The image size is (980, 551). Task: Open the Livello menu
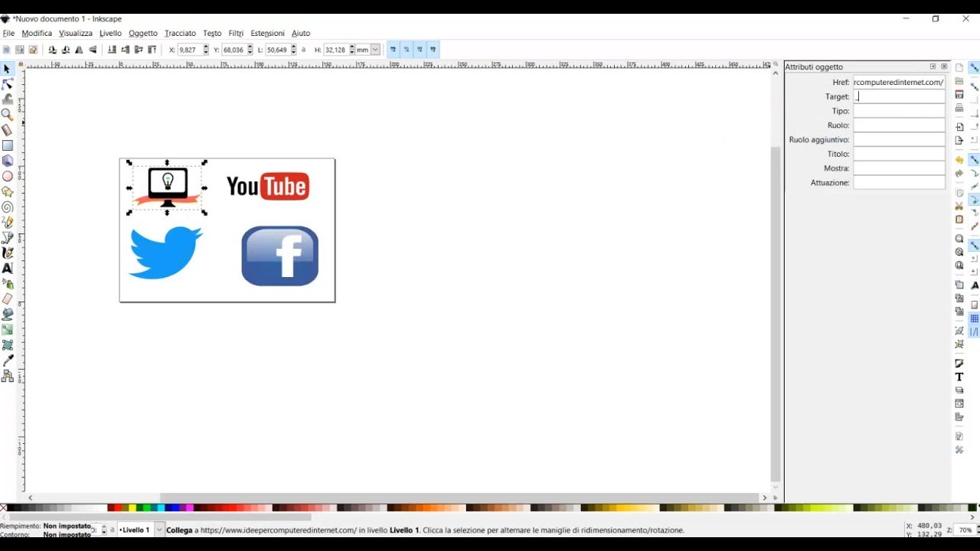click(x=110, y=34)
